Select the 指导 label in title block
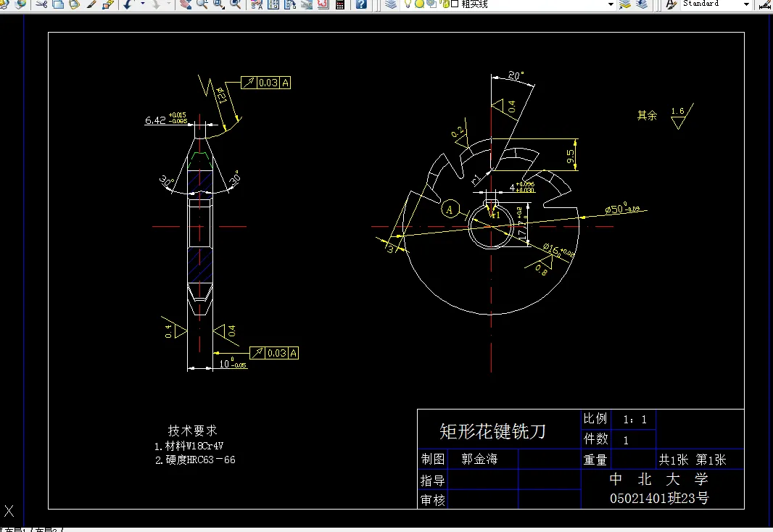This screenshot has height=532, width=773. coord(433,481)
